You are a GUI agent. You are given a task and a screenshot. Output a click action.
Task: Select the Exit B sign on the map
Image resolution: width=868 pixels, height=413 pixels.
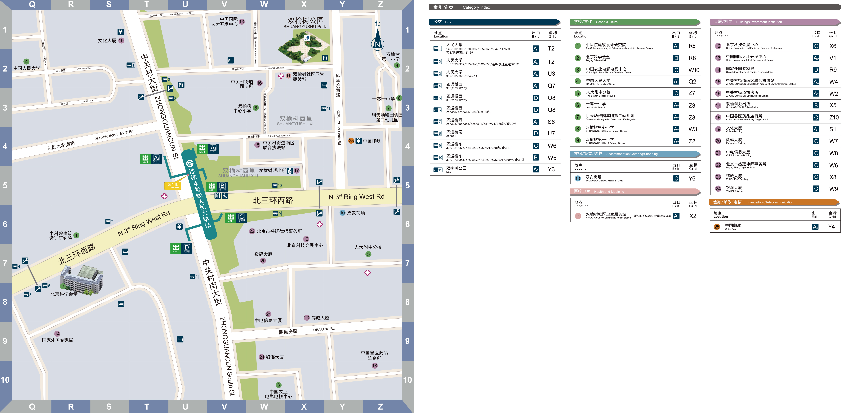point(217,187)
